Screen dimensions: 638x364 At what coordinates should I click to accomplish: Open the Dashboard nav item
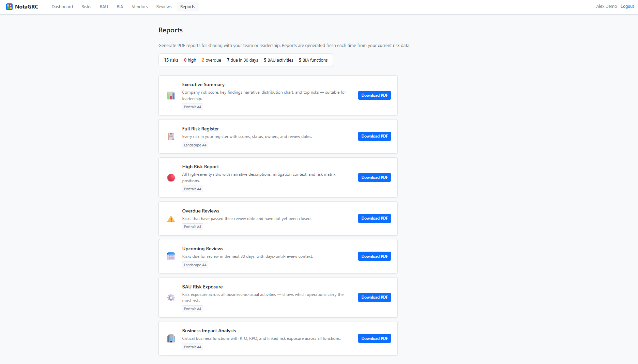click(62, 6)
